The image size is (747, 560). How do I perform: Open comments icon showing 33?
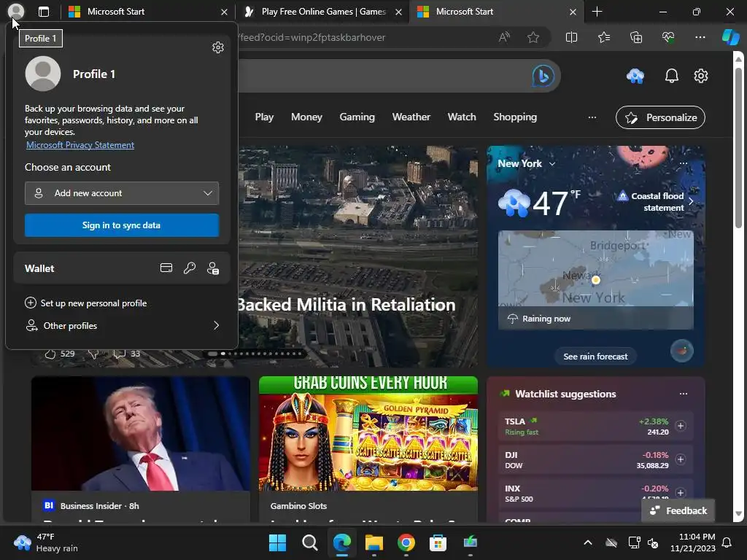coord(127,354)
